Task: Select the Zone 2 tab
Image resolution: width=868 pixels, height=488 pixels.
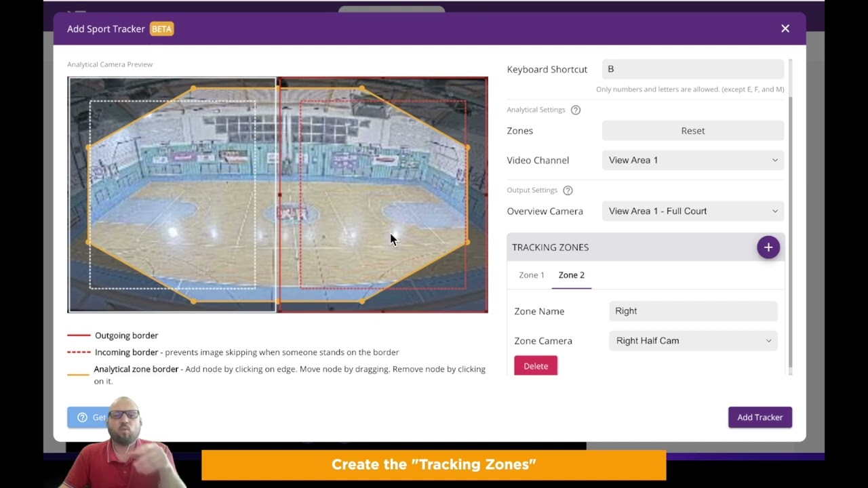Action: coord(572,275)
